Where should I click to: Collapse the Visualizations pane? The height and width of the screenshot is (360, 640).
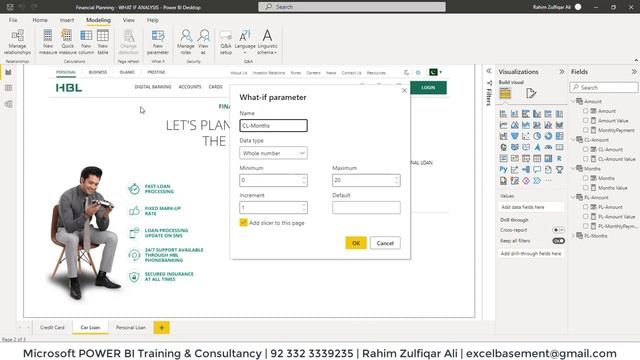(562, 71)
